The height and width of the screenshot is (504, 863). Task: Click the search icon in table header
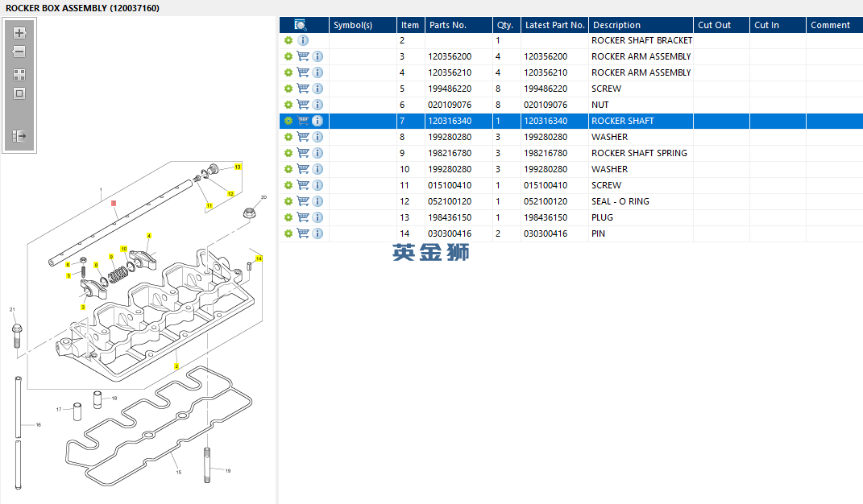pyautogui.click(x=301, y=25)
